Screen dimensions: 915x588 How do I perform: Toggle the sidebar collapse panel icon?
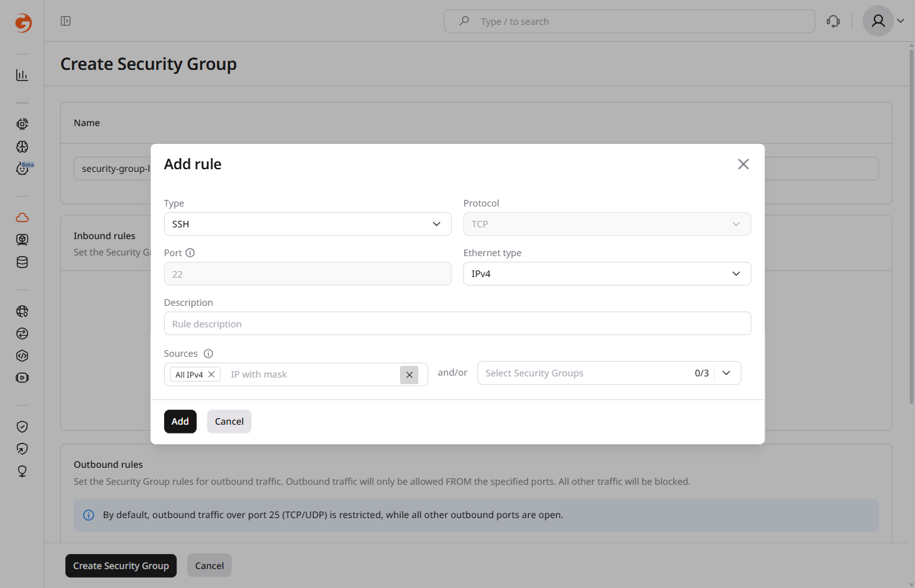(x=65, y=21)
